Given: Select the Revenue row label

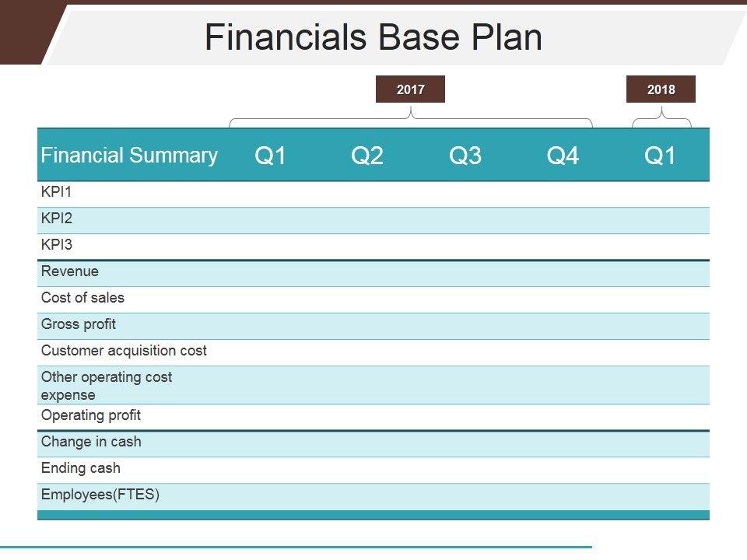Looking at the screenshot, I should (70, 271).
